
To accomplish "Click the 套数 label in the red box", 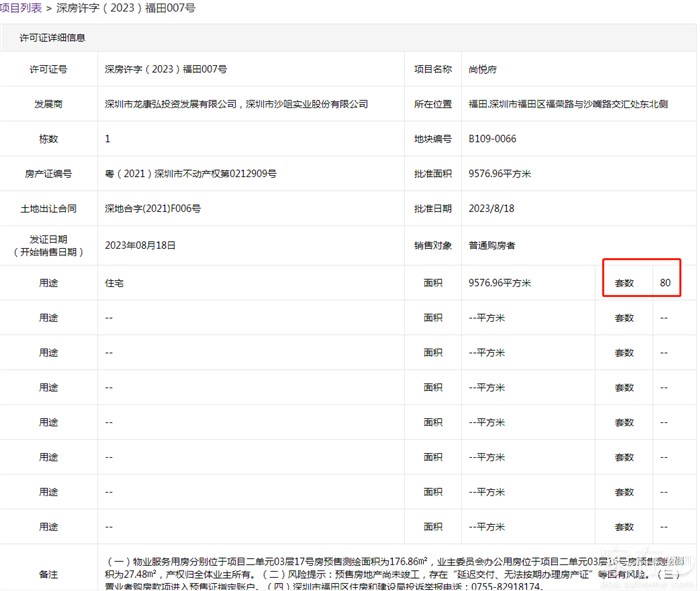I will [624, 283].
